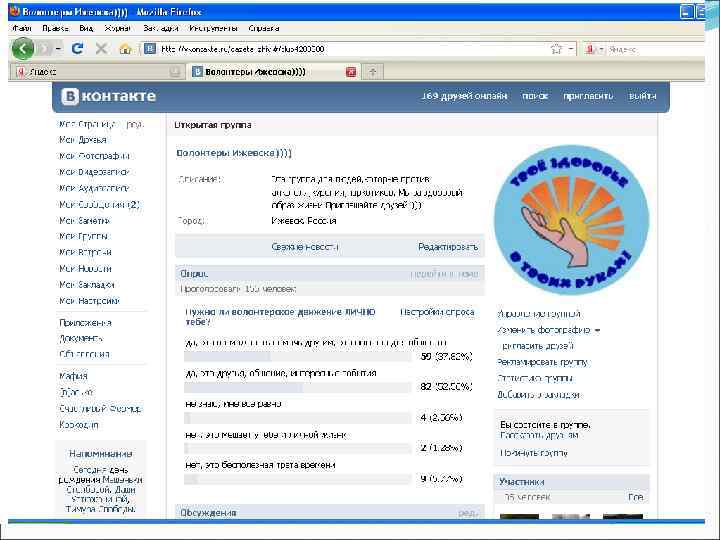Open the Файл menu

(22, 28)
